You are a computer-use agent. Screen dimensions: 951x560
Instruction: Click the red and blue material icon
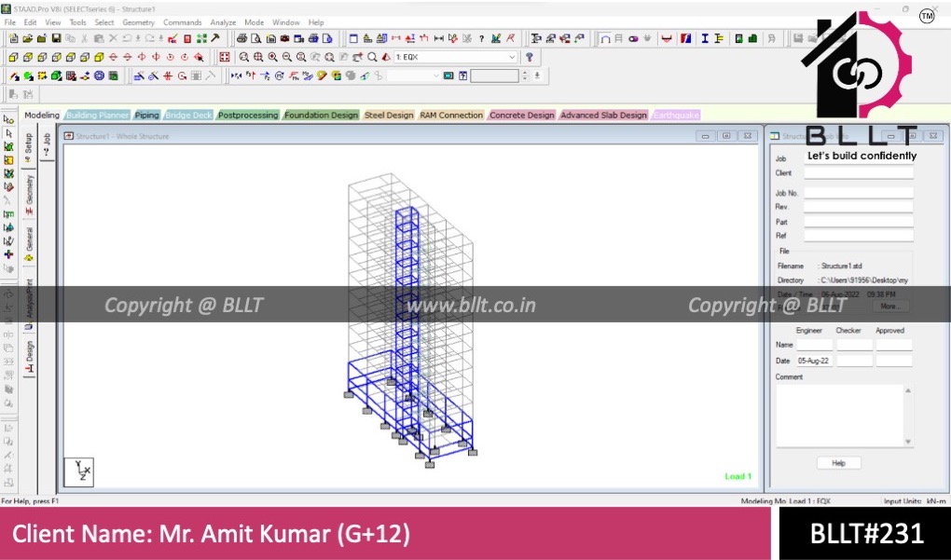[685, 38]
